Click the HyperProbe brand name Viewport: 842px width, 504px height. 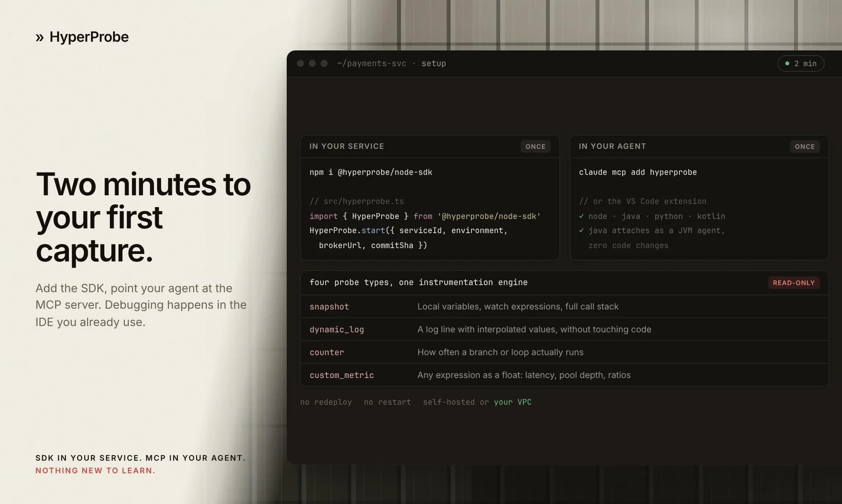(89, 37)
